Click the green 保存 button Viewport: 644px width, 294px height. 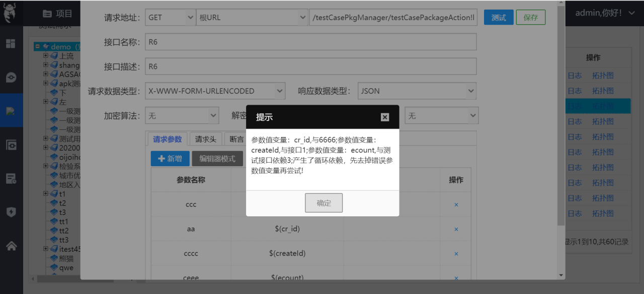(531, 17)
